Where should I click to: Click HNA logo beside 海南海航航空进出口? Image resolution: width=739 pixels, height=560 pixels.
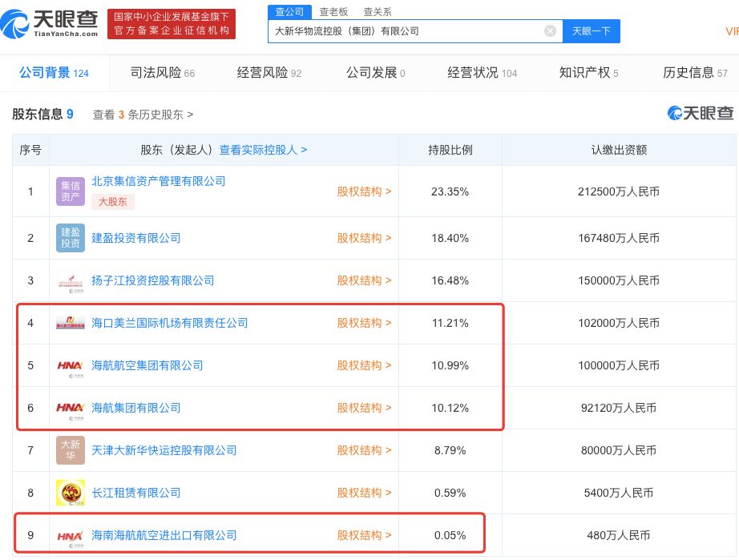(x=71, y=537)
